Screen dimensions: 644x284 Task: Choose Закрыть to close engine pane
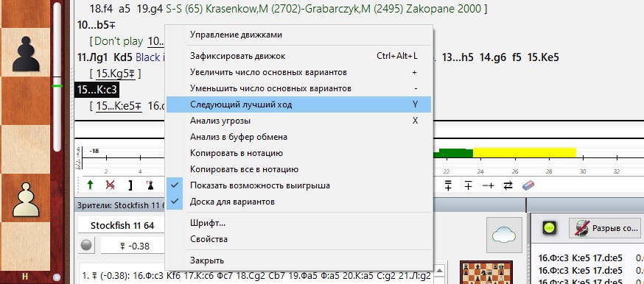298,260
